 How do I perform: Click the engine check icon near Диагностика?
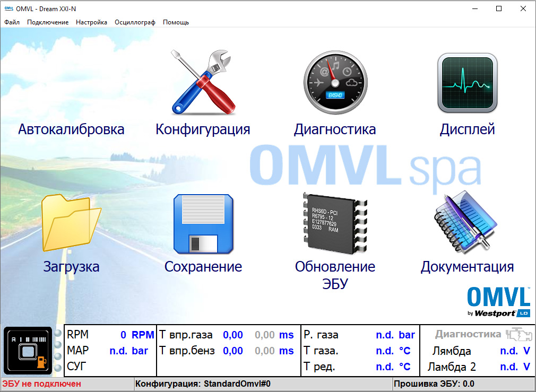pyautogui.click(x=513, y=334)
